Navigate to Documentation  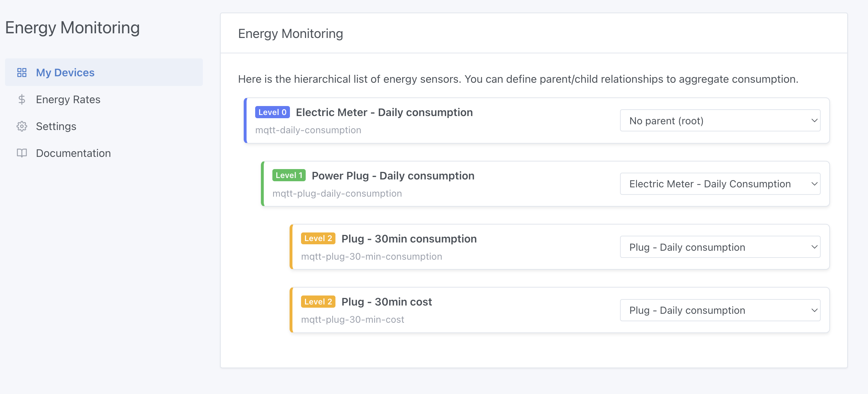click(73, 153)
